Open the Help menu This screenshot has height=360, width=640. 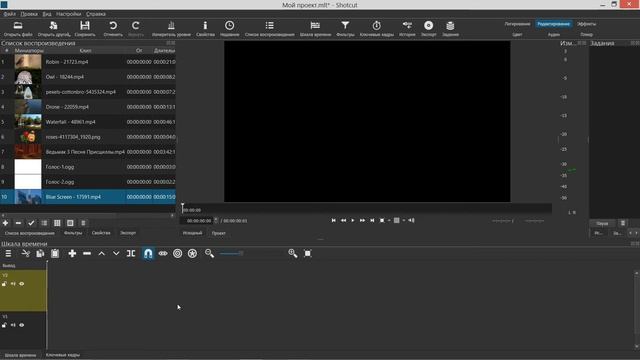pyautogui.click(x=96, y=14)
